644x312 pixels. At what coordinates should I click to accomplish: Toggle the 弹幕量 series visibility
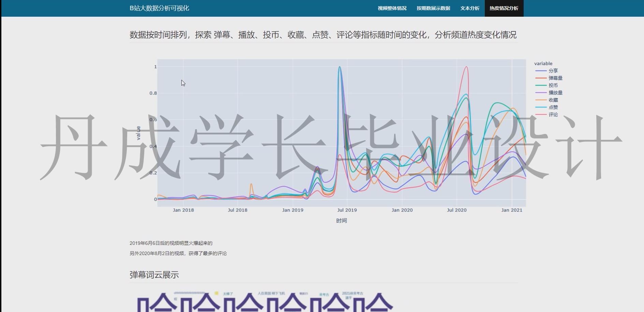point(555,78)
